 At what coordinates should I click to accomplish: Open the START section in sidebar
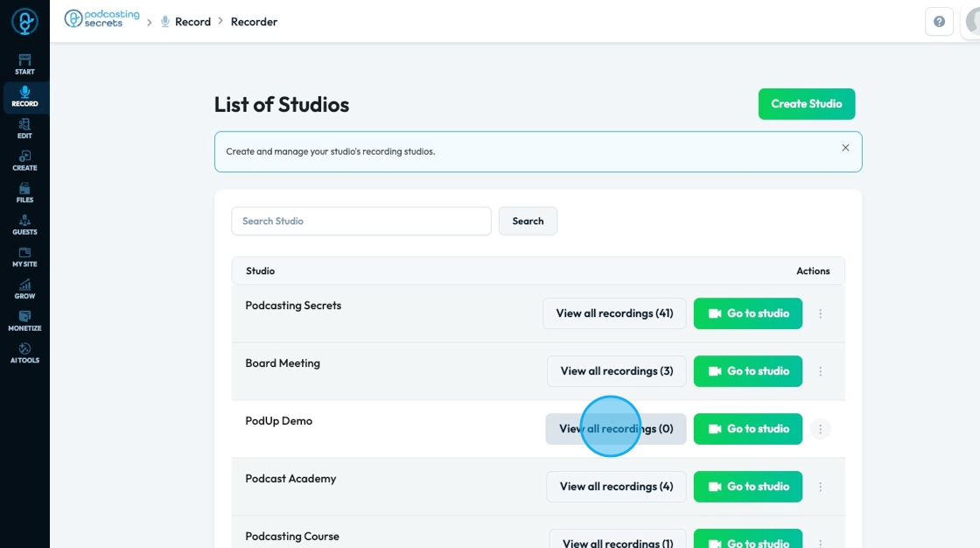coord(24,64)
